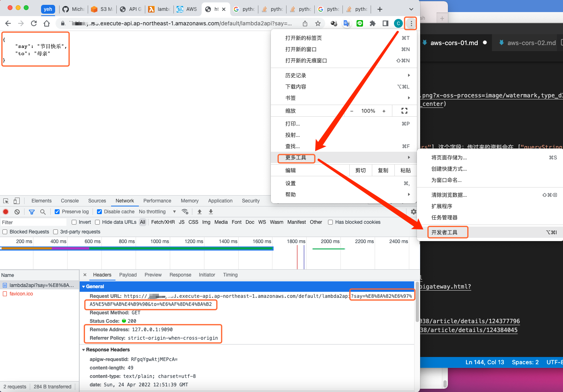The height and width of the screenshot is (392, 563).
Task: Switch to Console tab in DevTools
Action: point(70,201)
